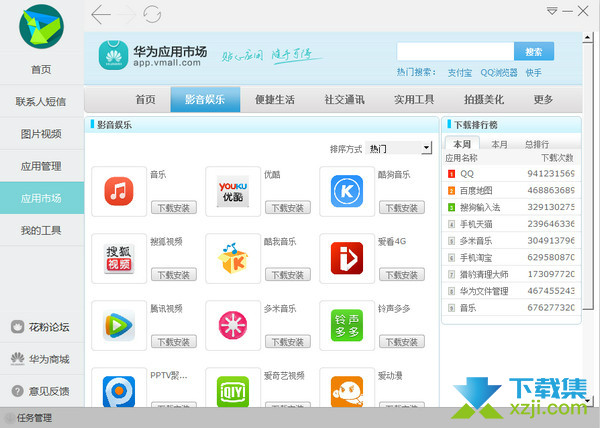The image size is (600, 428).
Task: Open the title bar dropdown menu triangle
Action: coord(552,11)
